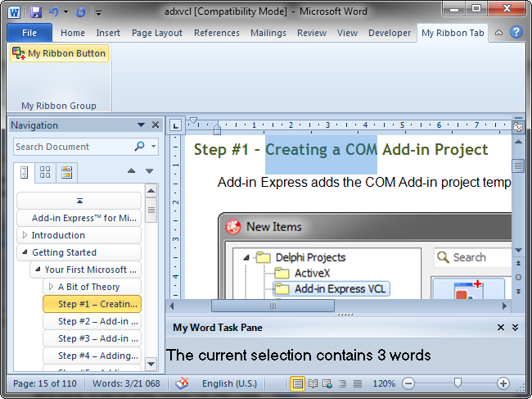Open search options dropdown in Navigation pane
Viewport: 532px width, 399px height.
point(153,147)
